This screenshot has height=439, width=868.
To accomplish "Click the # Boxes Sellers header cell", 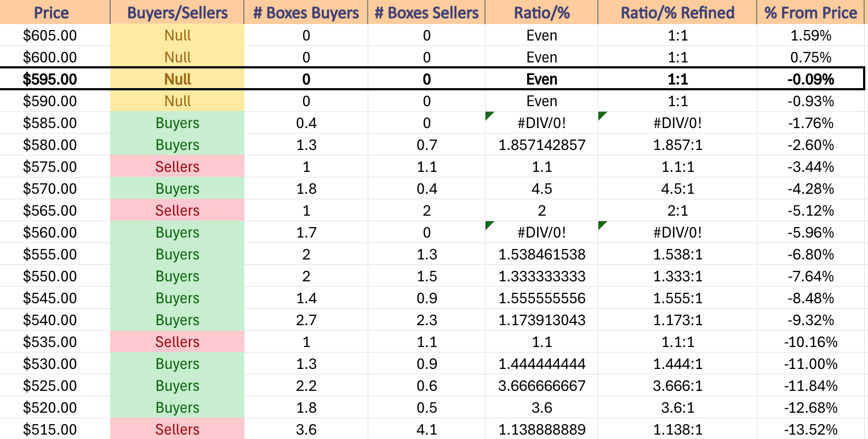I will 426,12.
